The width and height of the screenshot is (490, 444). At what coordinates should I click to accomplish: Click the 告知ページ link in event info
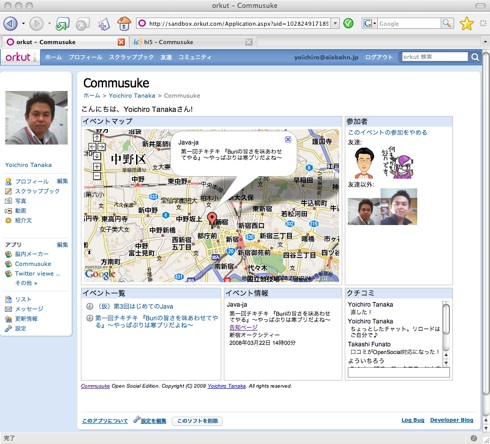click(x=243, y=327)
